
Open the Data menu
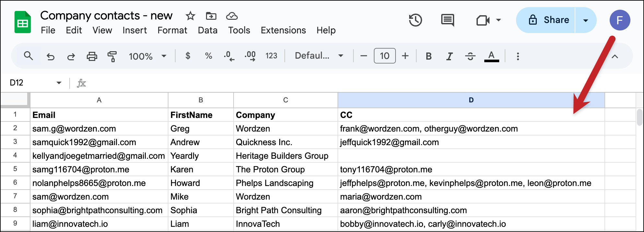pos(208,30)
